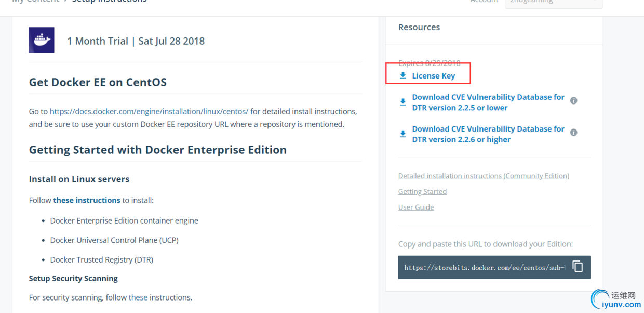Click 'Docker Enterprise Edition container engine' bullet
The image size is (644, 313).
(x=124, y=220)
